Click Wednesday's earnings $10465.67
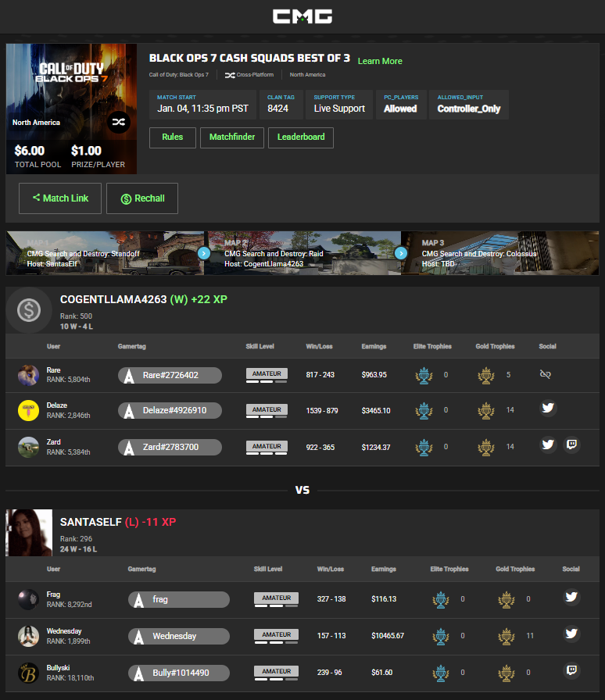 coord(388,636)
